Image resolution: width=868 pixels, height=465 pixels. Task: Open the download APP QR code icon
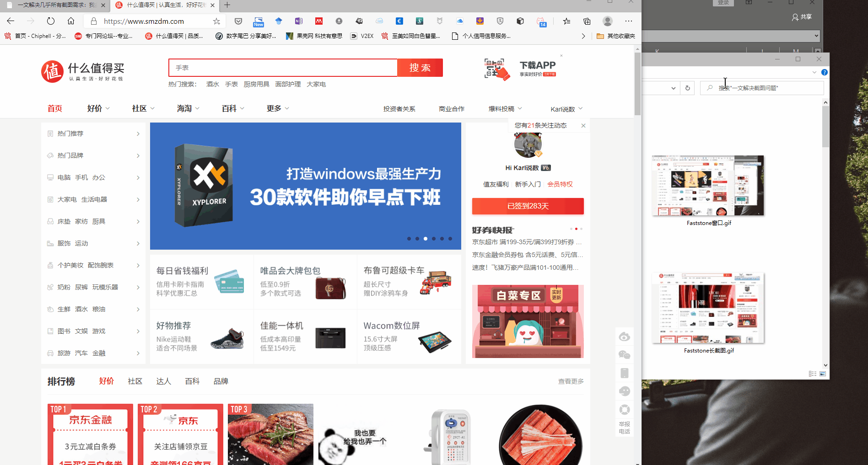pyautogui.click(x=497, y=69)
